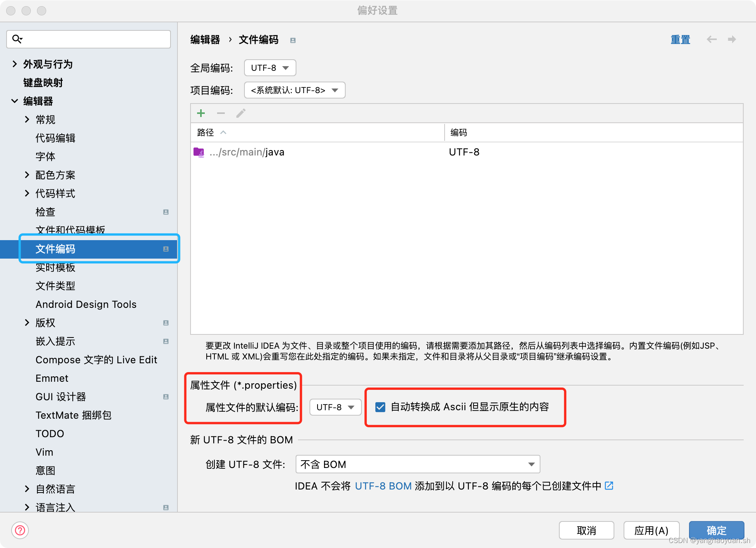Select 代码编辑 in settings tree
Screen dimensions: 756x548
pyautogui.click(x=55, y=138)
